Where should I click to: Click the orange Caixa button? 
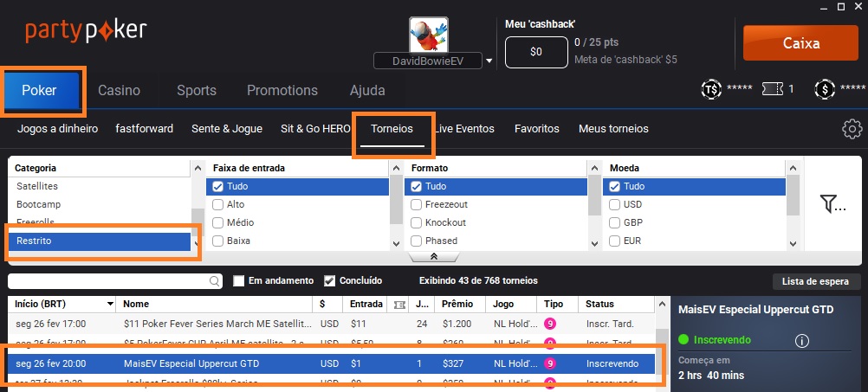pos(801,42)
